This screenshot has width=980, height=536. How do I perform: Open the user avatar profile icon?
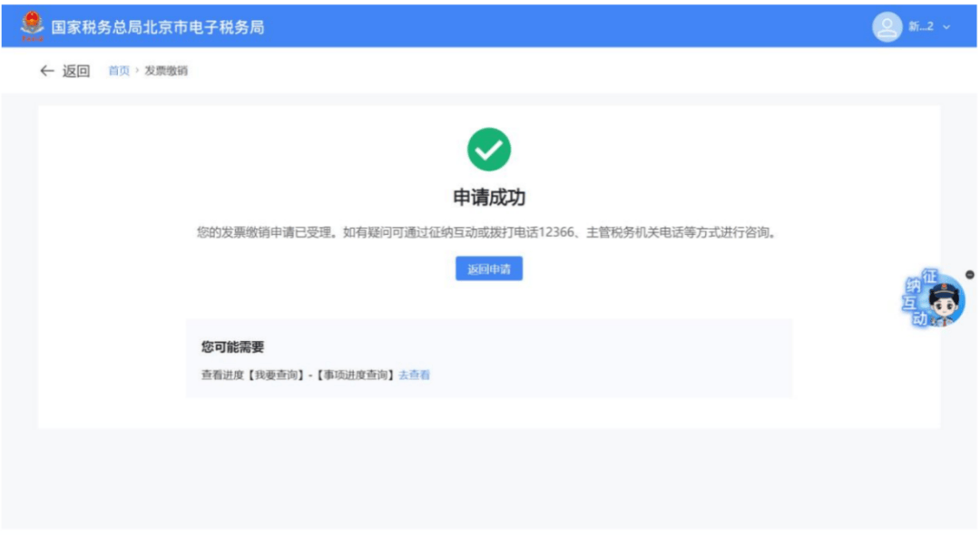(887, 27)
